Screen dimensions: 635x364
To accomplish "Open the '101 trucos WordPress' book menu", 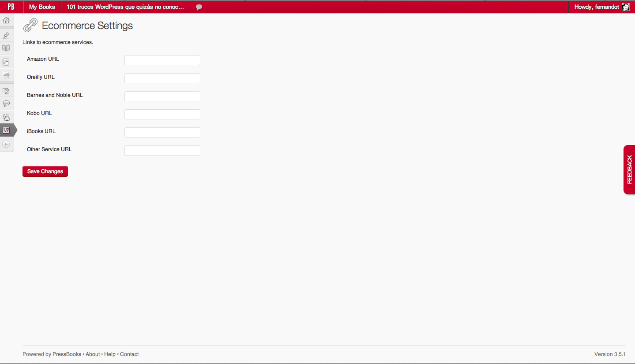I will click(x=125, y=7).
